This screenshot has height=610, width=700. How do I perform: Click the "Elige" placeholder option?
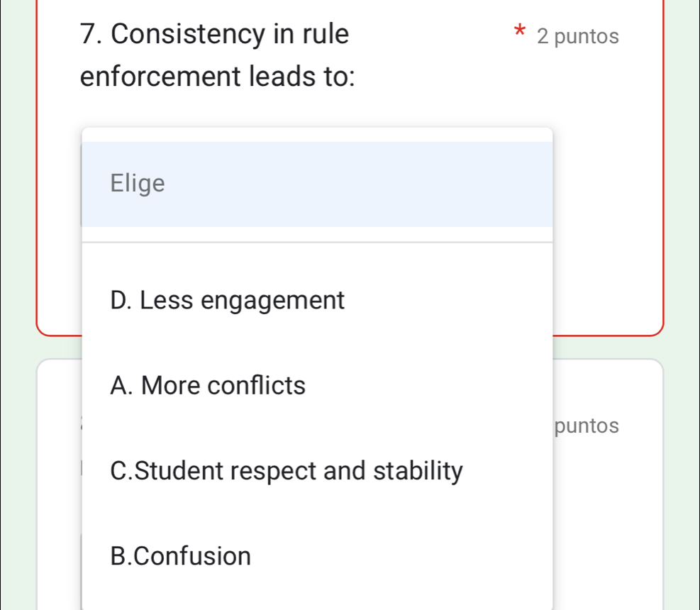point(138,183)
